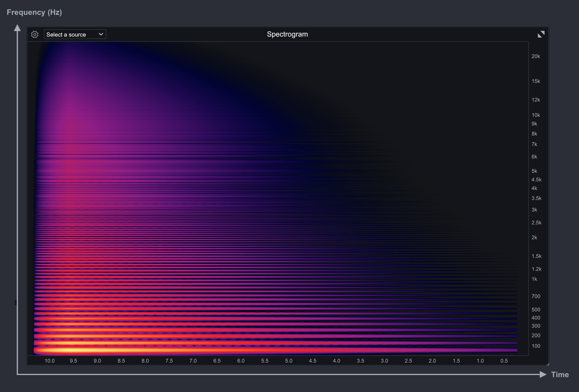Click the 1k frequency axis label
The height and width of the screenshot is (392, 579).
coord(534,279)
